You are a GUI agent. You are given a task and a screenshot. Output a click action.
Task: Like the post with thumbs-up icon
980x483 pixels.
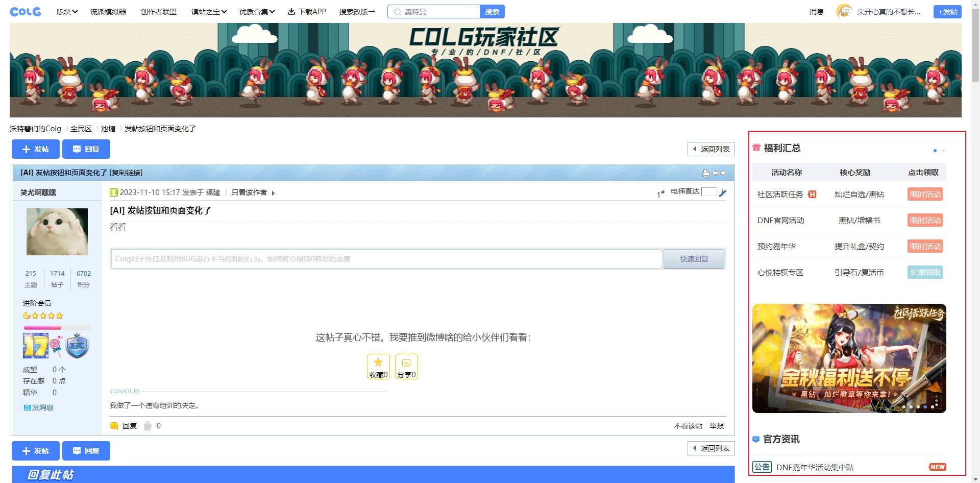(148, 426)
